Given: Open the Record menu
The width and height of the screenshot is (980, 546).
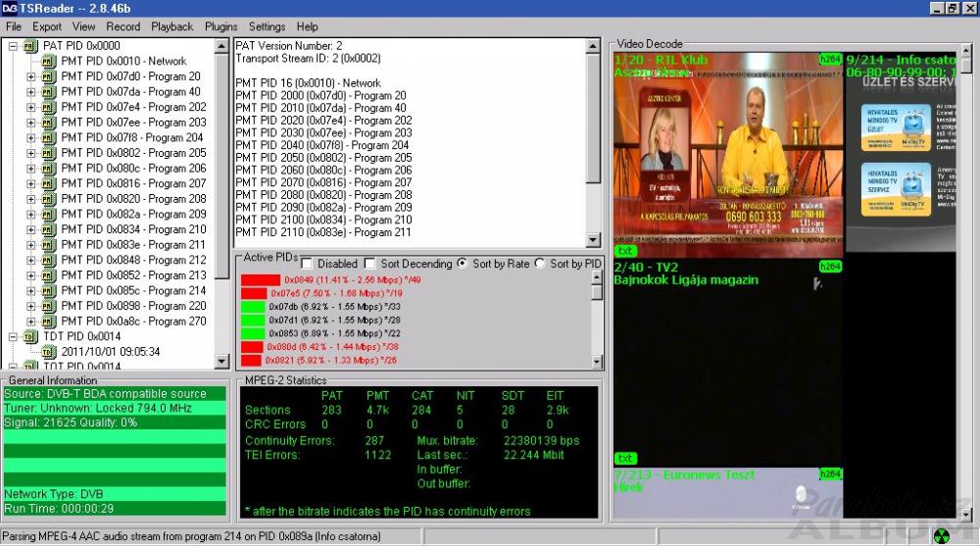Looking at the screenshot, I should 123,26.
